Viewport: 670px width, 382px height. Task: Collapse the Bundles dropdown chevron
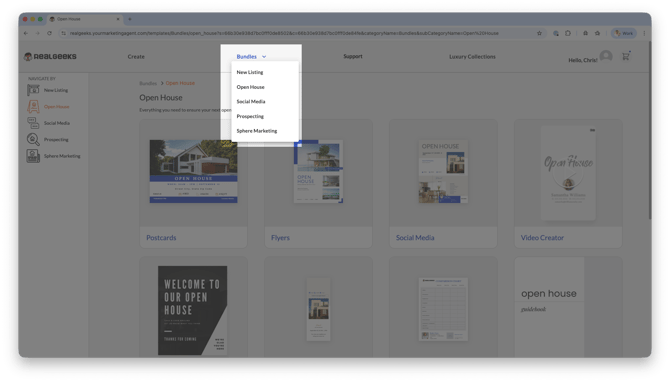pos(264,56)
